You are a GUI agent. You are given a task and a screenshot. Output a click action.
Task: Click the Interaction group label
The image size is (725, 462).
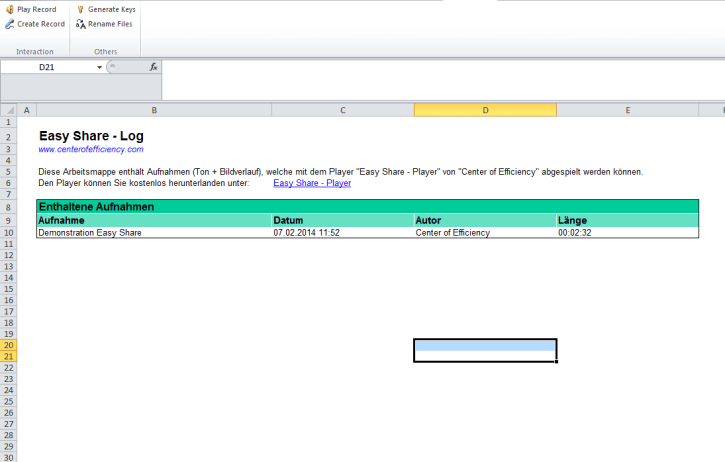[35, 52]
